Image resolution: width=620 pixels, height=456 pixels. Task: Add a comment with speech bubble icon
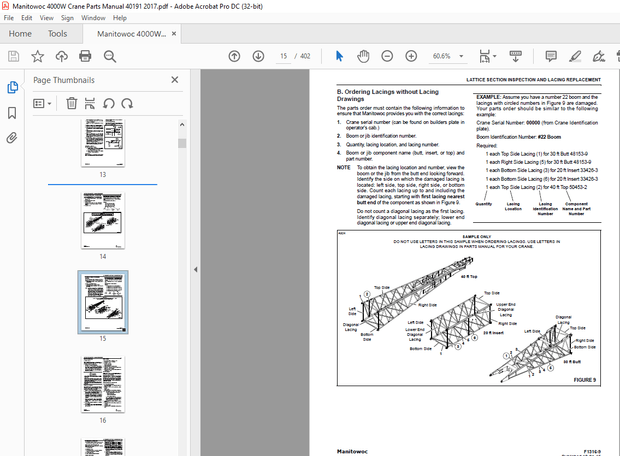coord(551,56)
